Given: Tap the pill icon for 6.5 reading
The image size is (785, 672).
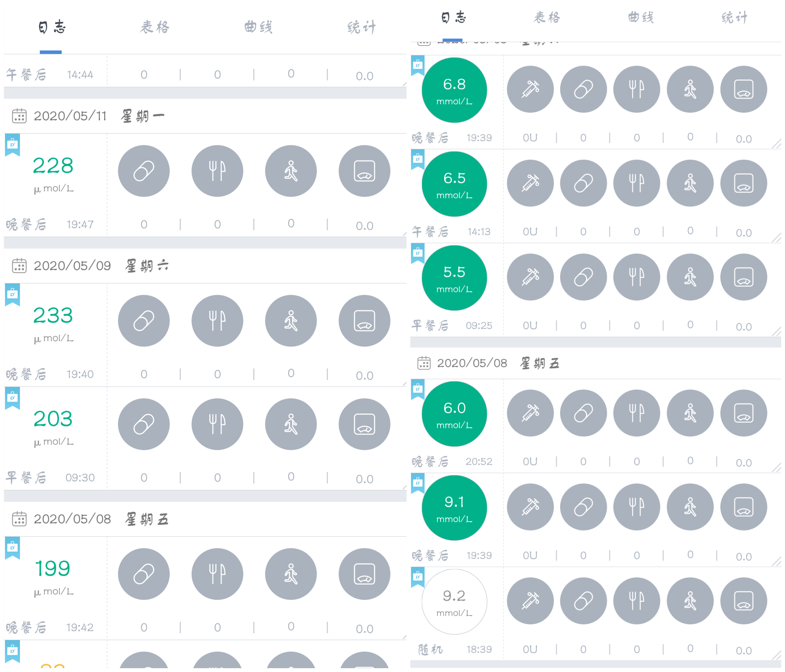Looking at the screenshot, I should point(583,183).
